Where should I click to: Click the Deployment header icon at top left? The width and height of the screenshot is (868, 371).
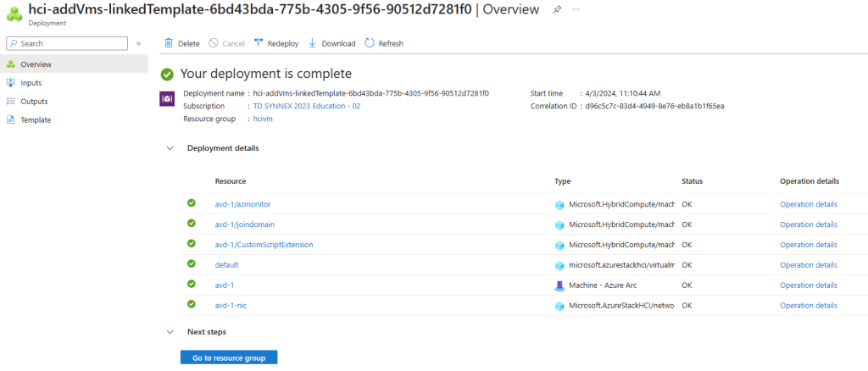click(x=14, y=14)
